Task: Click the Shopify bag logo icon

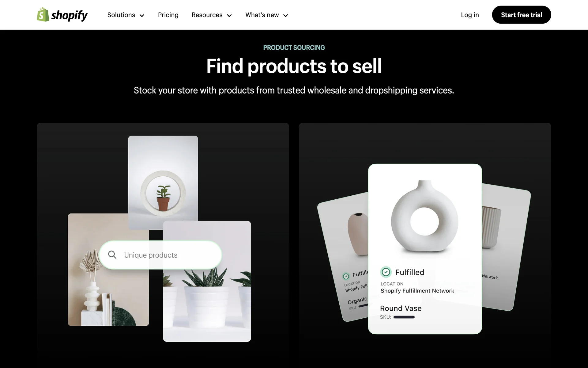Action: point(43,15)
